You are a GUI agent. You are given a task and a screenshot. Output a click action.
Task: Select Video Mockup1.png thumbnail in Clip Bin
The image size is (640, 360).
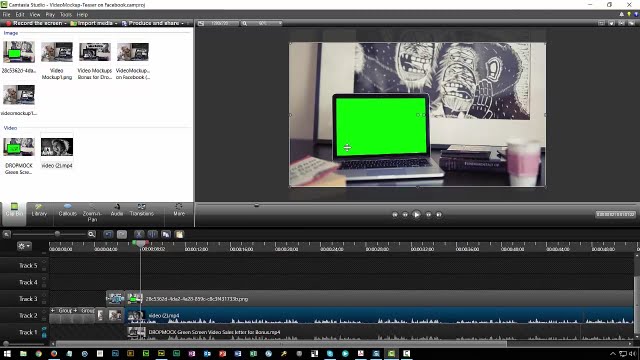[x=57, y=52]
